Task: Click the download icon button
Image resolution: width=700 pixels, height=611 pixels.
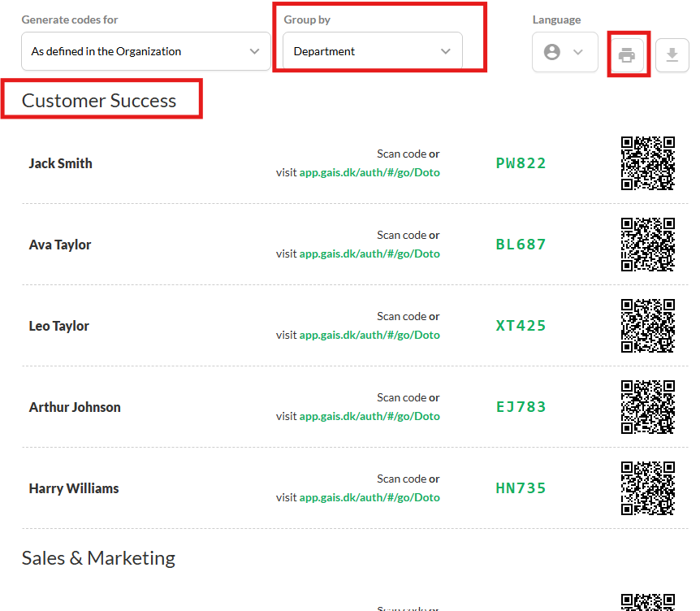Action: (x=672, y=55)
